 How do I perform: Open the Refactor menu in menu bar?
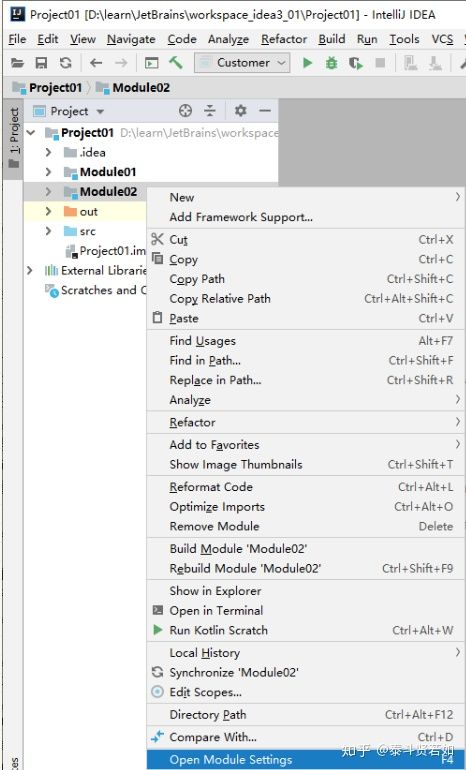point(284,39)
